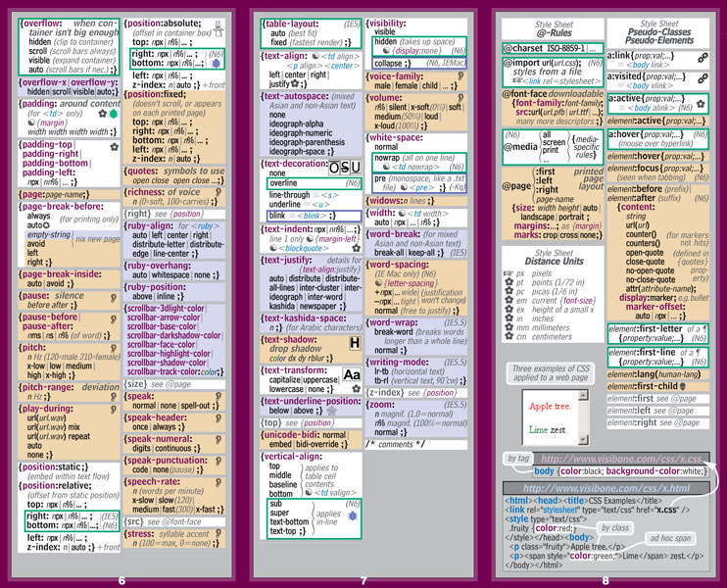Click 'scrollbar-3dlight-color' property text
Image resolution: width=727 pixels, height=588 pixels.
click(x=166, y=309)
